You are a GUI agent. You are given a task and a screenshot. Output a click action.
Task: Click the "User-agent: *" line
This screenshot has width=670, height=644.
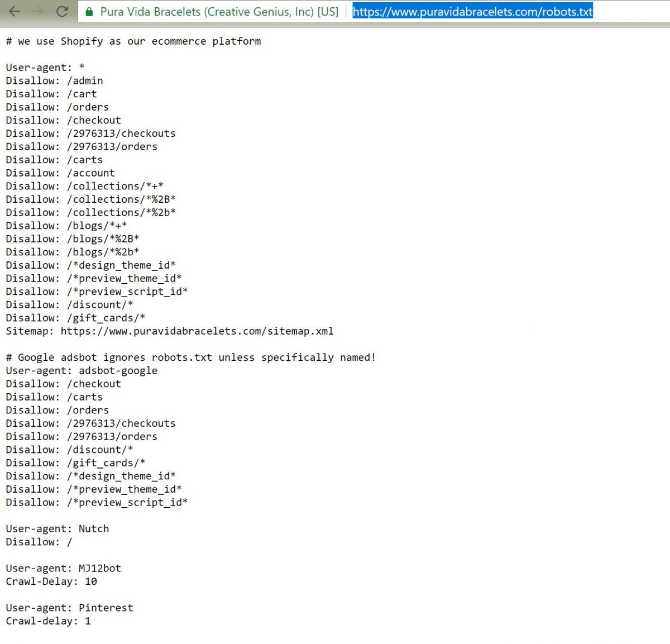pyautogui.click(x=45, y=68)
